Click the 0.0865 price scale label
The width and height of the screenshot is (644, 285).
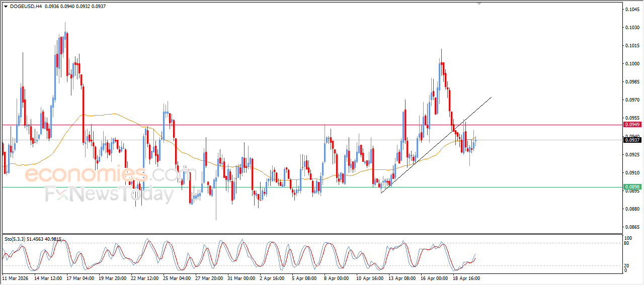(632, 227)
